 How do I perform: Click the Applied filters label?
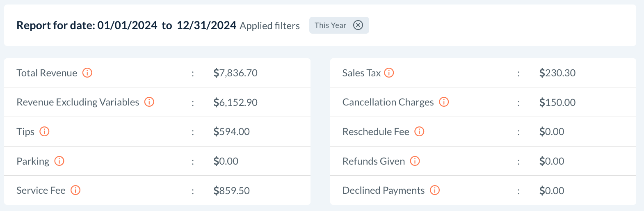click(x=269, y=26)
